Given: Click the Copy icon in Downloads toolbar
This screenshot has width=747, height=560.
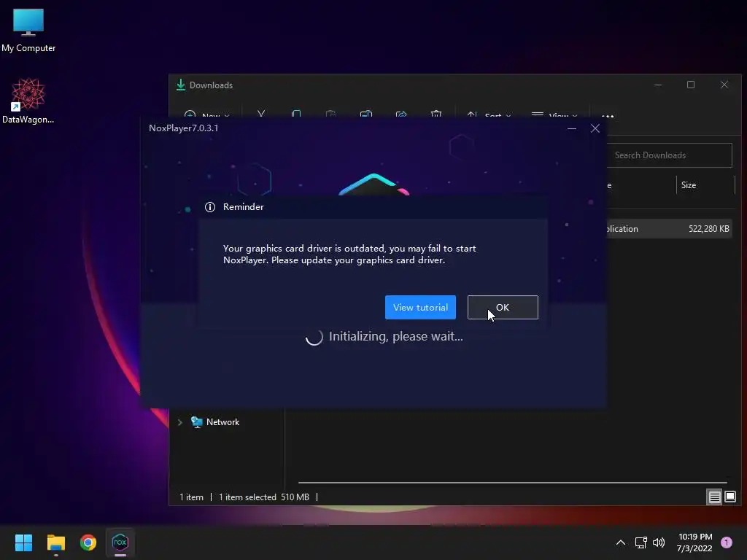Looking at the screenshot, I should (x=296, y=114).
